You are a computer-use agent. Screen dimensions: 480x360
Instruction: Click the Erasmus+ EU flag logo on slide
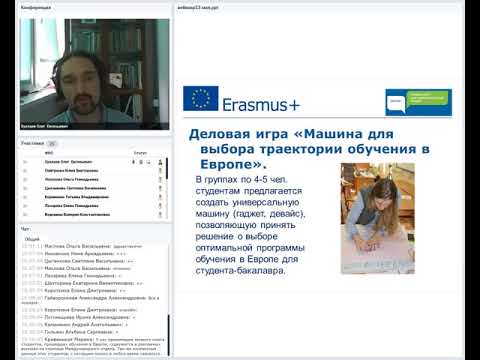pyautogui.click(x=201, y=99)
